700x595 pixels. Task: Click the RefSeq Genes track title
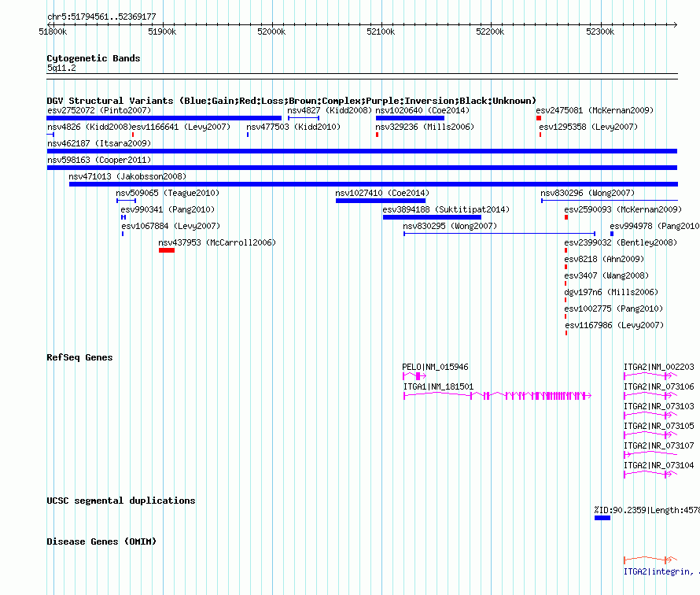tap(79, 357)
